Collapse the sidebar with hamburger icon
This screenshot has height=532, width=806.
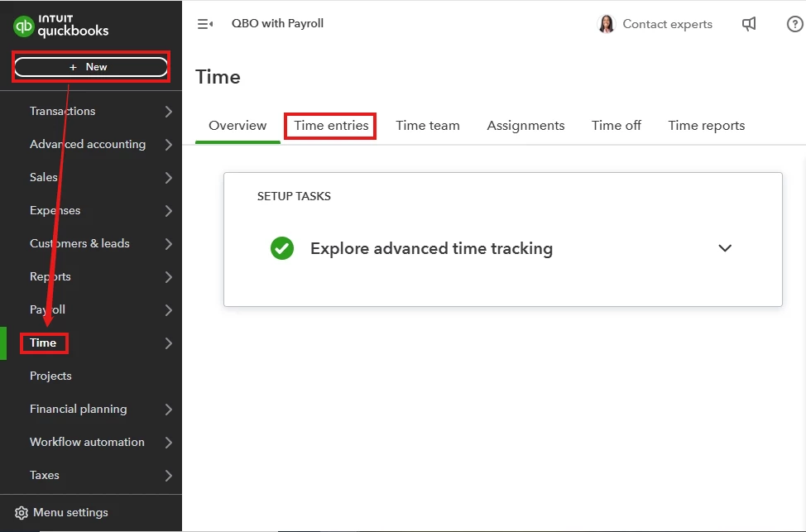click(205, 24)
